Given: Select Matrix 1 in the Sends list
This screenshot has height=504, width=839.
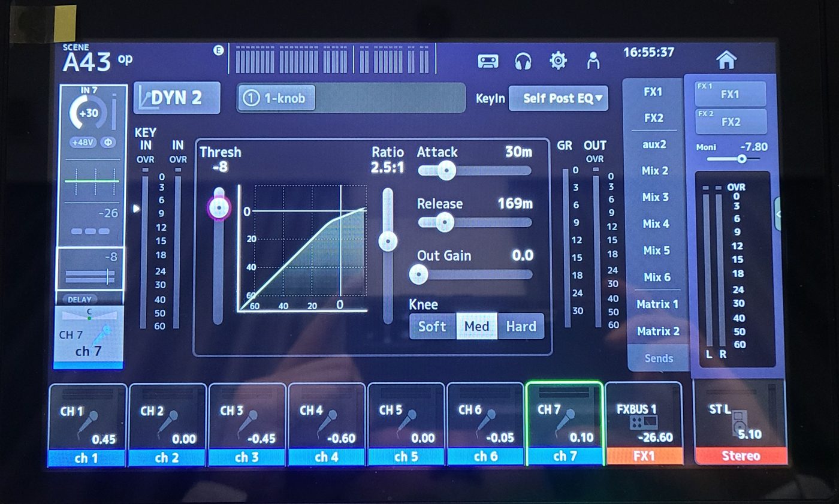Looking at the screenshot, I should pyautogui.click(x=657, y=304).
